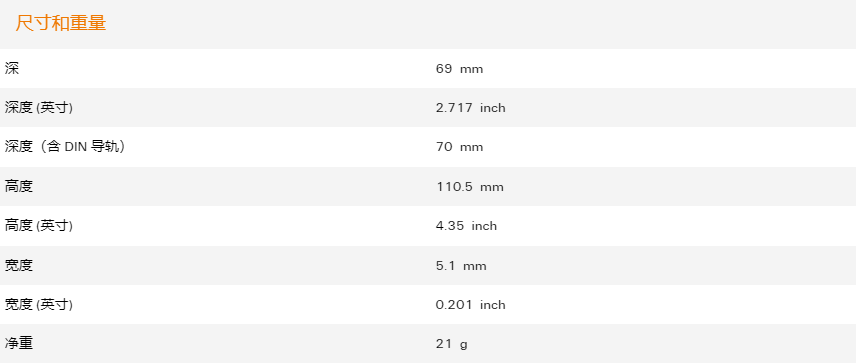
Task: Click the 0.201 inch value
Action: [x=471, y=305]
